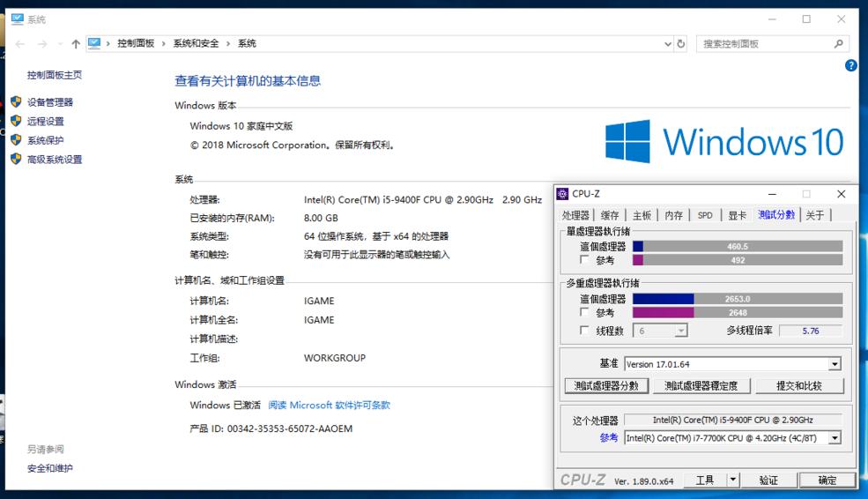Click the 搜索控制面板 search field
This screenshot has height=499, width=868.
click(x=771, y=44)
